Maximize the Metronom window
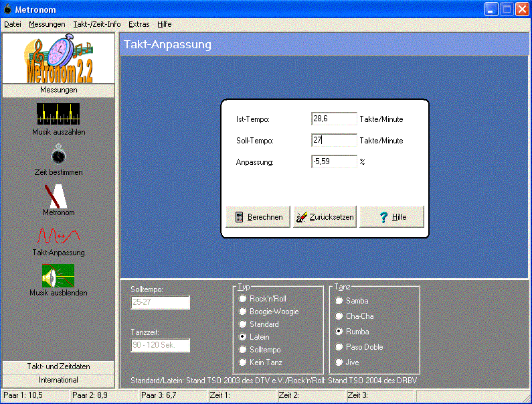 click(507, 9)
